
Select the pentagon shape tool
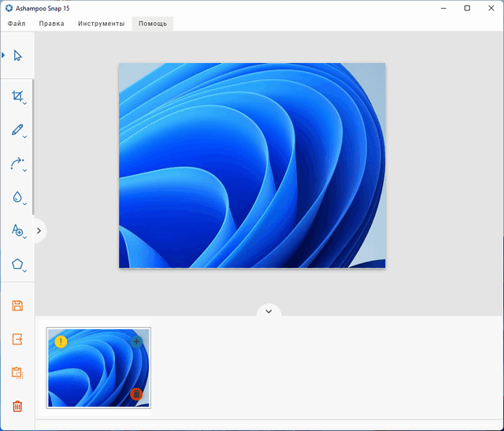17,264
